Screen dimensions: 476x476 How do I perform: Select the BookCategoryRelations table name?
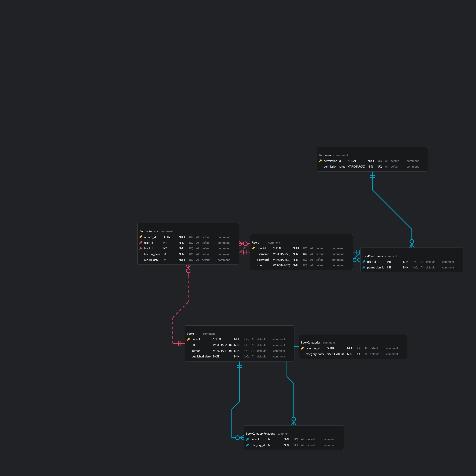click(x=260, y=434)
